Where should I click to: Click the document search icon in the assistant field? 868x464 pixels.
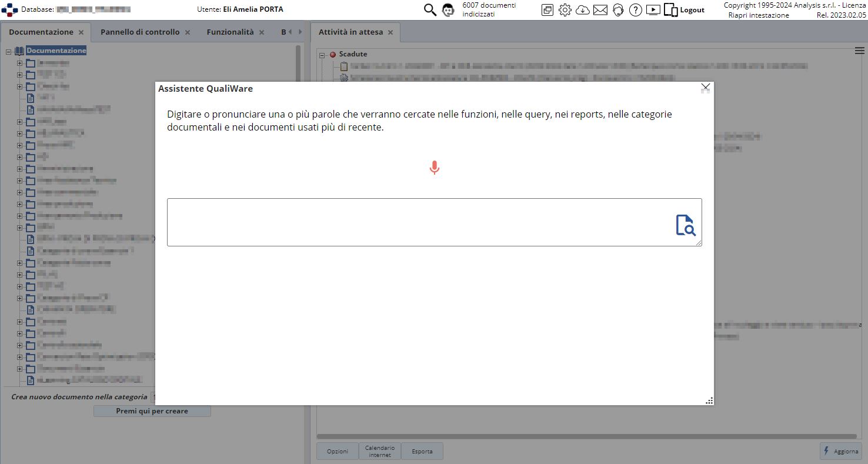tap(685, 225)
